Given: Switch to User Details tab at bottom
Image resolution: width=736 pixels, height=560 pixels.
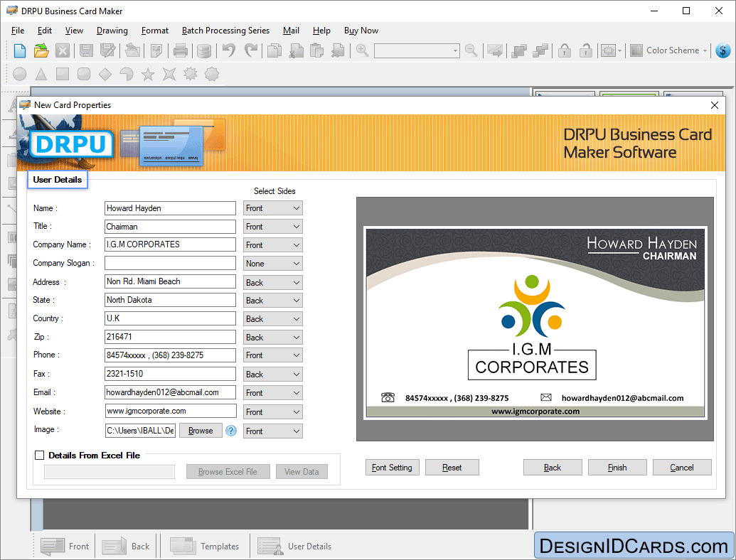Looking at the screenshot, I should pyautogui.click(x=295, y=546).
